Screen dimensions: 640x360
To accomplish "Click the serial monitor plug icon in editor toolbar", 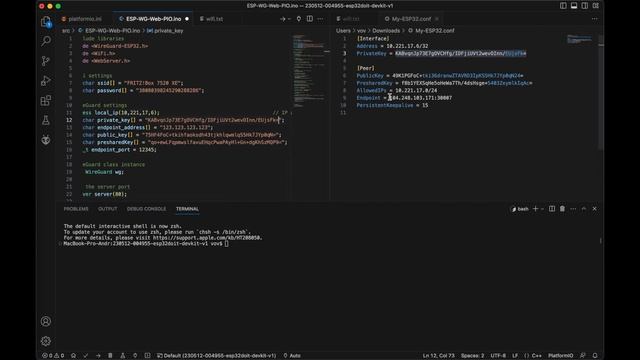I will point(299,19).
